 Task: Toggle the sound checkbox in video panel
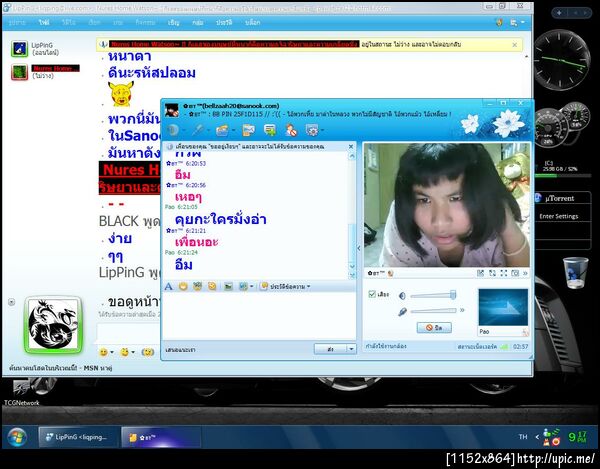click(372, 294)
